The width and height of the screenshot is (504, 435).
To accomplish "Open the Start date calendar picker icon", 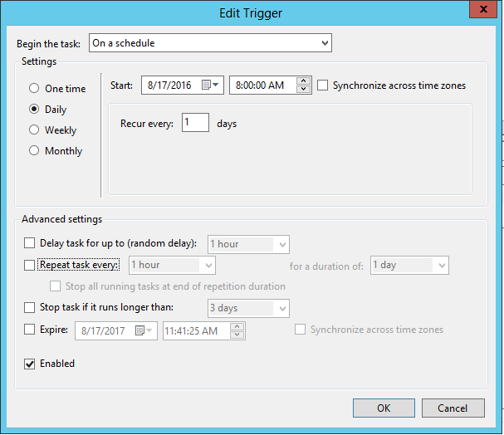I will 210,86.
